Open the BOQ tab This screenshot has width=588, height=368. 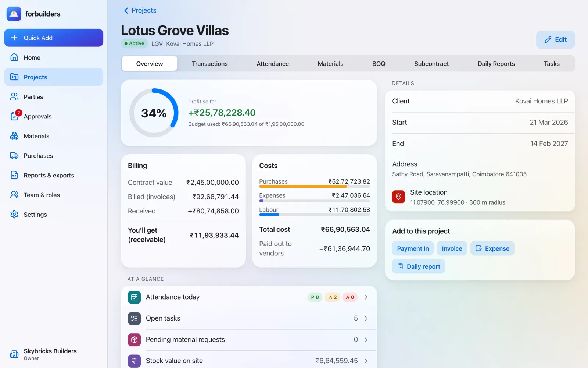[379, 64]
